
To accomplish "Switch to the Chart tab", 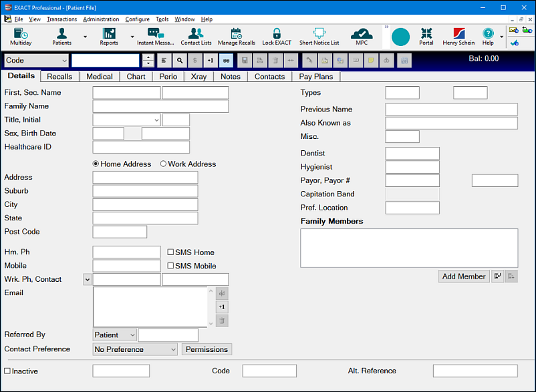I will coord(136,77).
